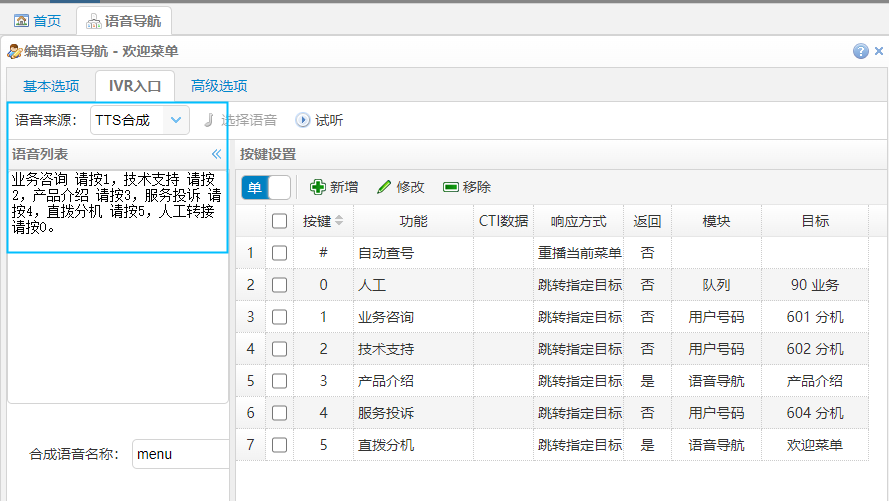The width and height of the screenshot is (889, 501).
Task: Open the 高级选项 tab
Action: 219,86
